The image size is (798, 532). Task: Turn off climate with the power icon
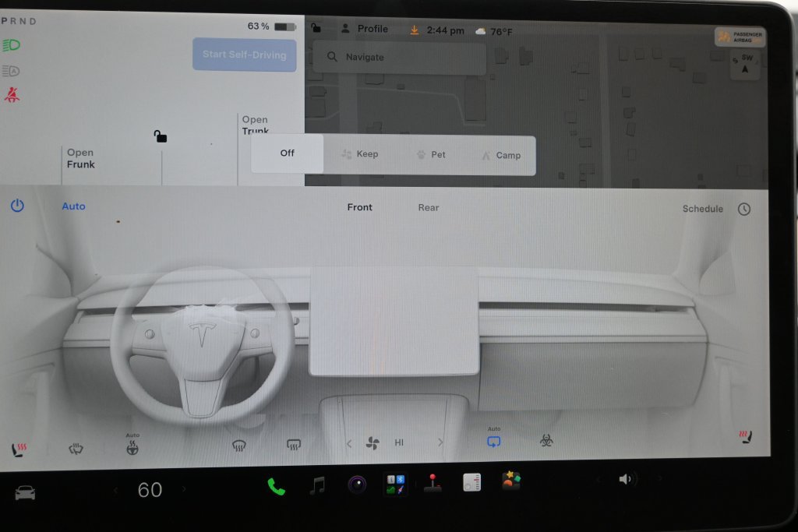[x=17, y=206]
